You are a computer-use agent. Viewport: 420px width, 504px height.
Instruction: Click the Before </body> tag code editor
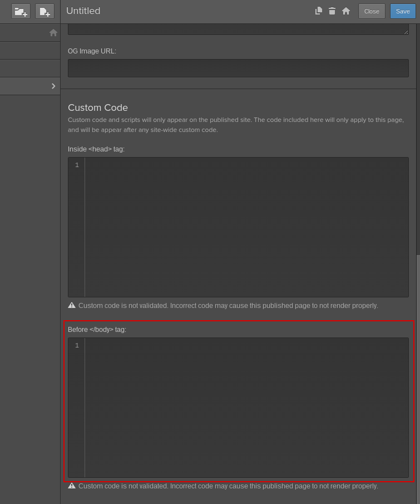point(238,408)
